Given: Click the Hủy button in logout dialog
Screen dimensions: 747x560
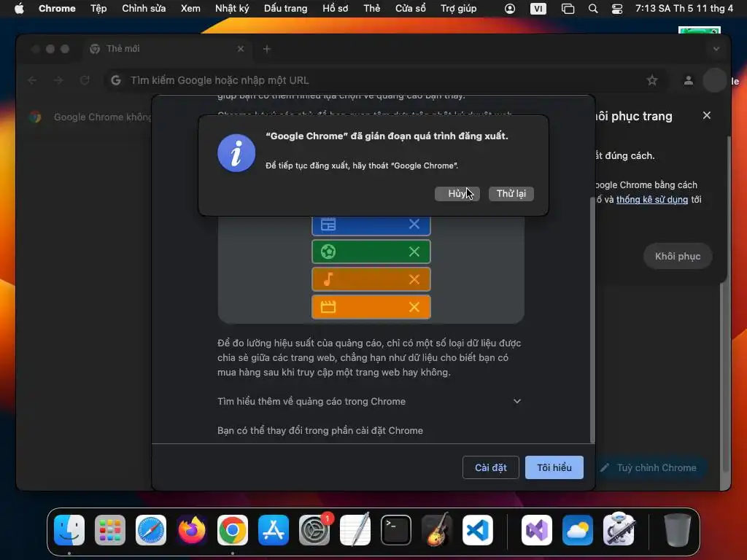Looking at the screenshot, I should point(457,194).
